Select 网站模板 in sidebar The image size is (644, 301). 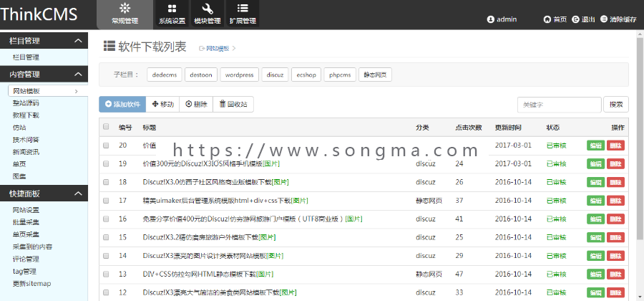coord(48,91)
